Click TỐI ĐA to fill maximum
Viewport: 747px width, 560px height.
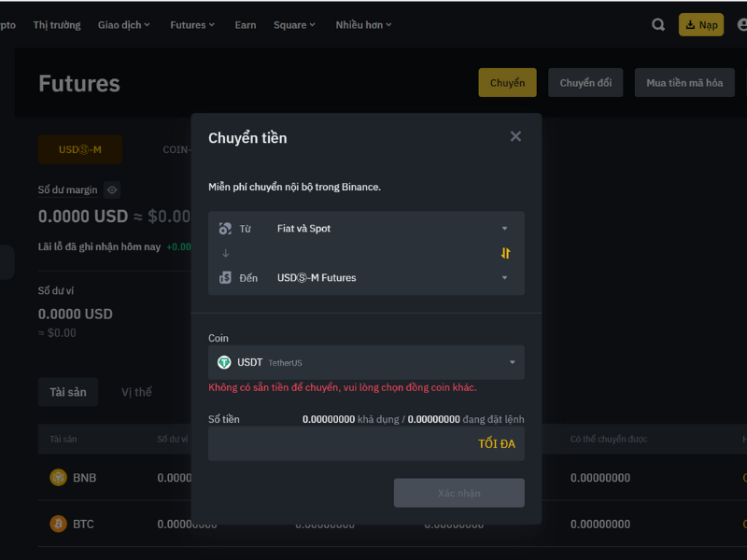coord(497,444)
